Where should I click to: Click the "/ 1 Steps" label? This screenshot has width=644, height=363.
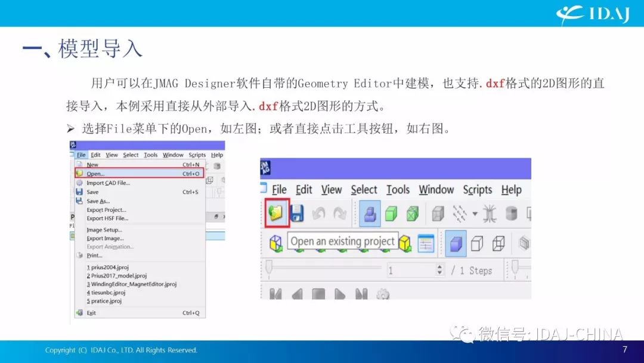point(472,270)
